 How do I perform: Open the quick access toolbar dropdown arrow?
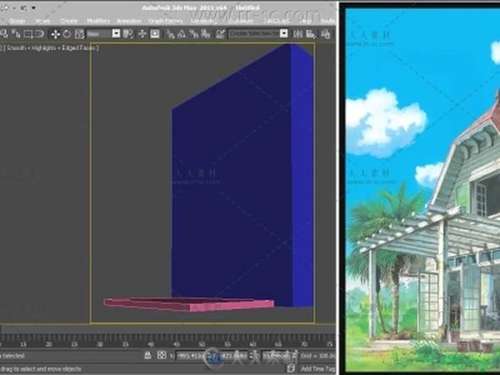click(33, 8)
